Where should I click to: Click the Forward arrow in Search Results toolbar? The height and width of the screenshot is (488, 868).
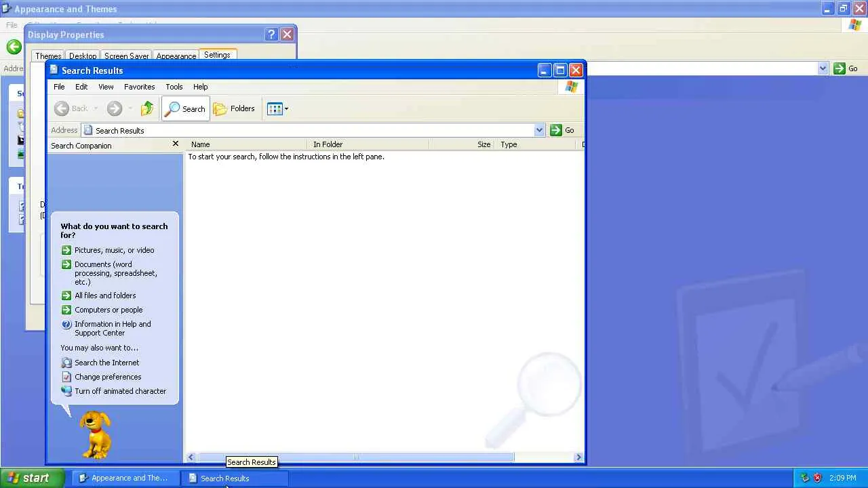click(x=114, y=108)
